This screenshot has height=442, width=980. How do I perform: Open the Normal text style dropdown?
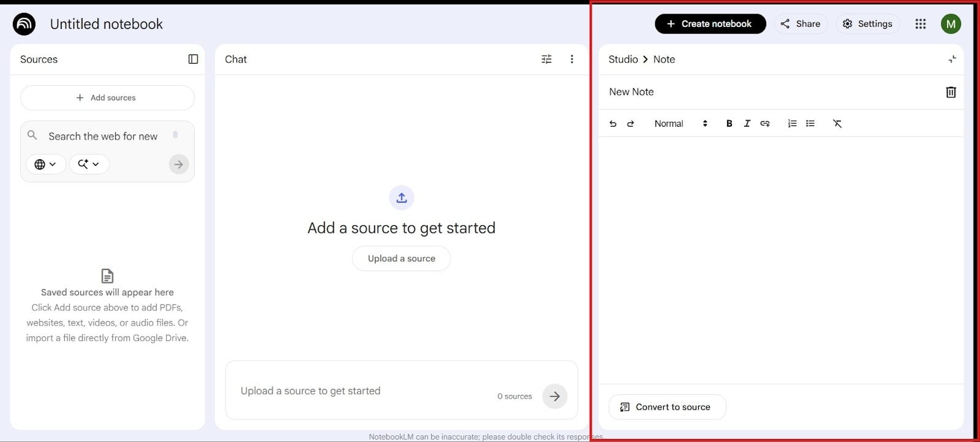680,124
